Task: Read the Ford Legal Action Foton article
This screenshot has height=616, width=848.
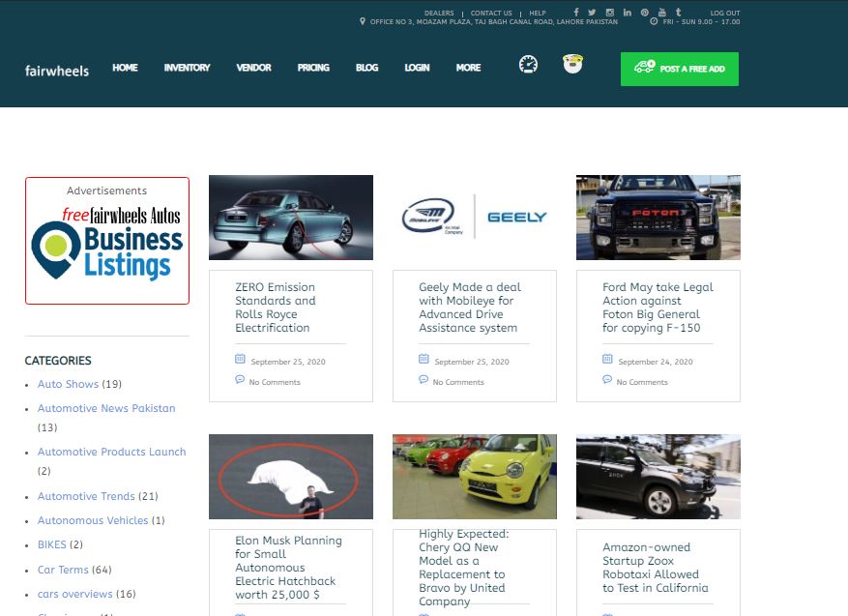Action: click(658, 308)
